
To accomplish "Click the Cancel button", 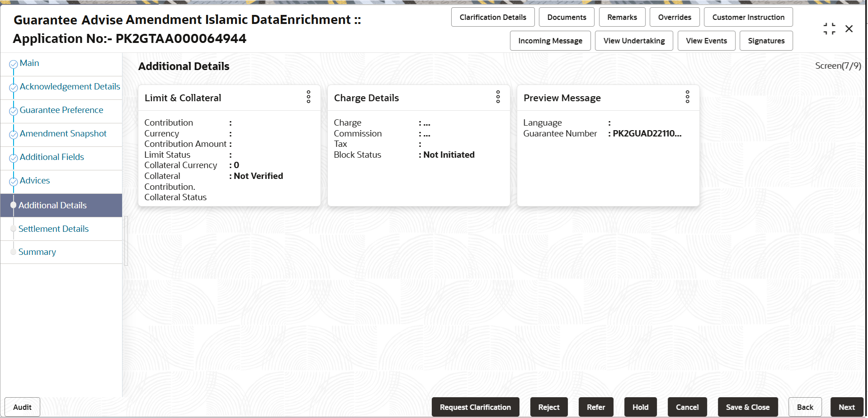I will click(687, 407).
